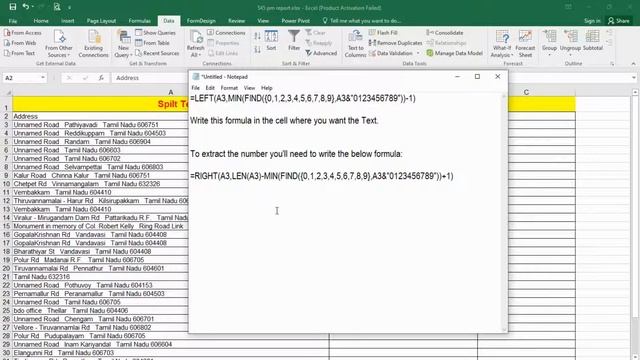Switch to the Home ribbon tab
Viewport: 640px width, 360px height.
(41, 21)
